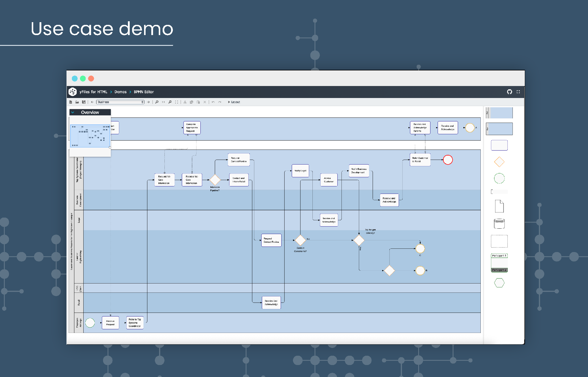Screen dimensions: 588x377
Task: Click the Paste icon
Action: click(198, 102)
